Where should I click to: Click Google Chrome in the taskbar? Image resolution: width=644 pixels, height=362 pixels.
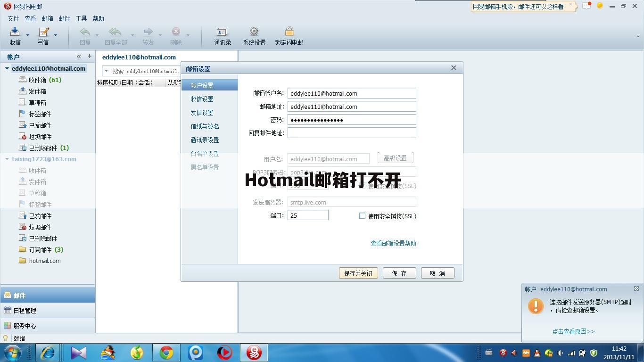click(x=166, y=353)
